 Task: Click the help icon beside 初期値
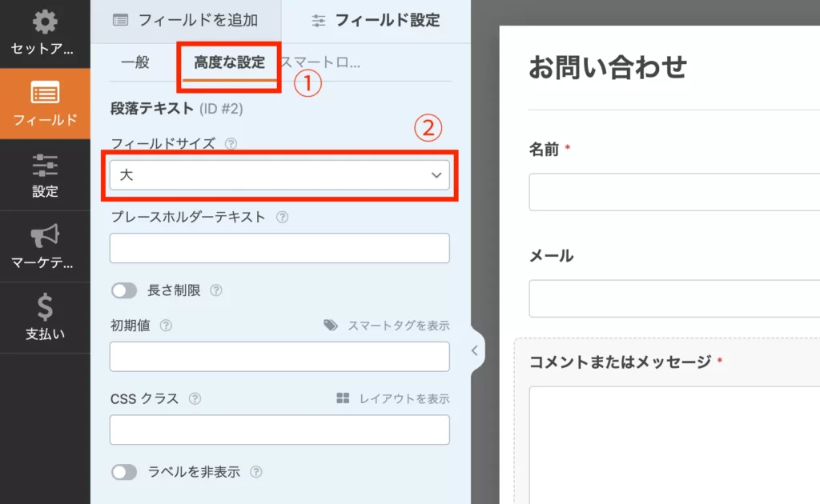pos(166,326)
